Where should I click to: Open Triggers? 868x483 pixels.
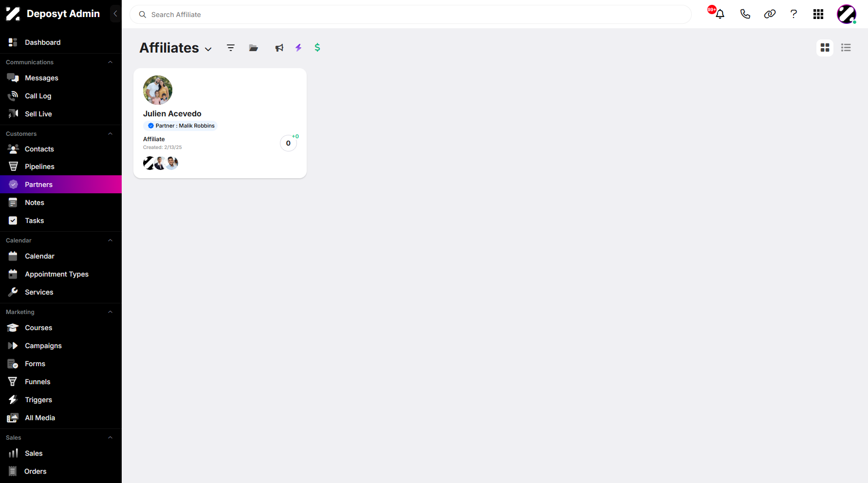pos(61,400)
